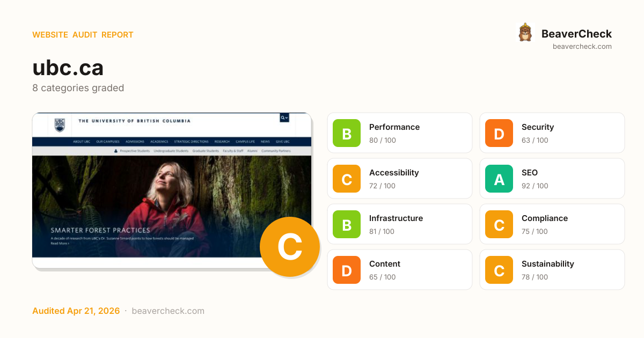Click the Security grade D badge

[x=499, y=133]
